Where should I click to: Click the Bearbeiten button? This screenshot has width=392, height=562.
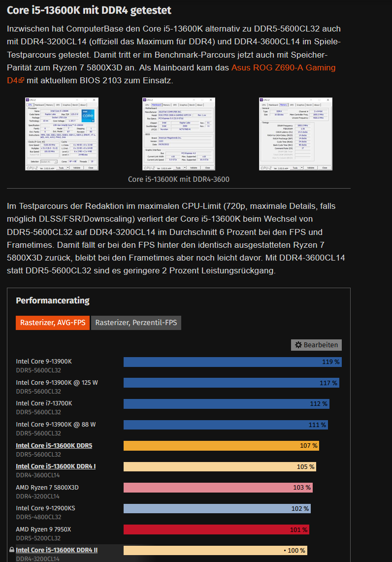(316, 345)
